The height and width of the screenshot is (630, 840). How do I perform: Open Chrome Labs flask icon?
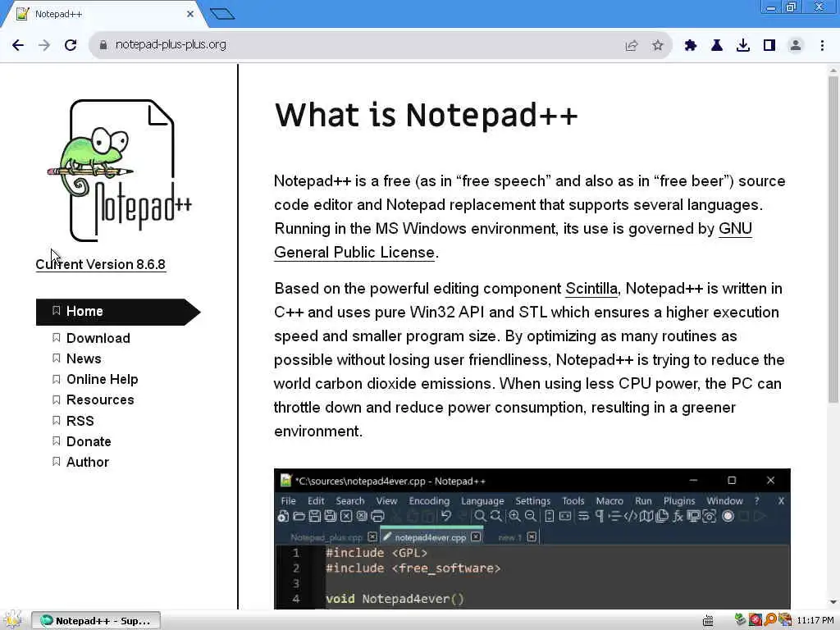tap(717, 45)
